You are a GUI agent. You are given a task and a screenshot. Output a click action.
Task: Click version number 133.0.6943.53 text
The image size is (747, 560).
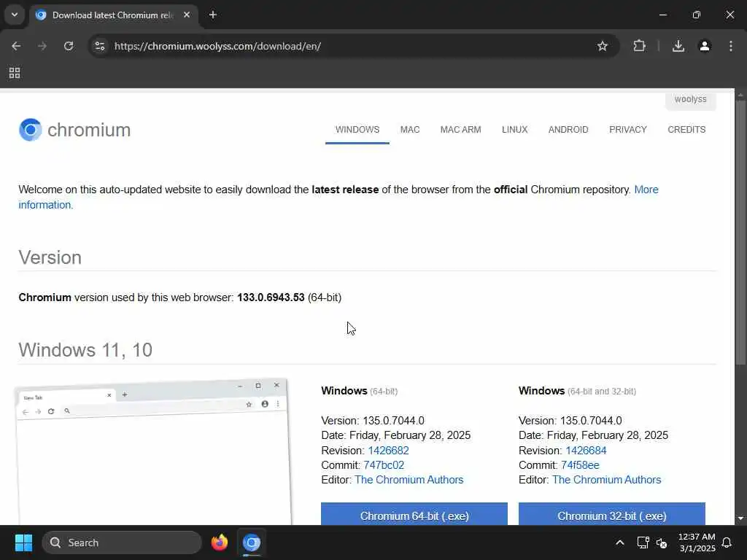[x=271, y=297]
